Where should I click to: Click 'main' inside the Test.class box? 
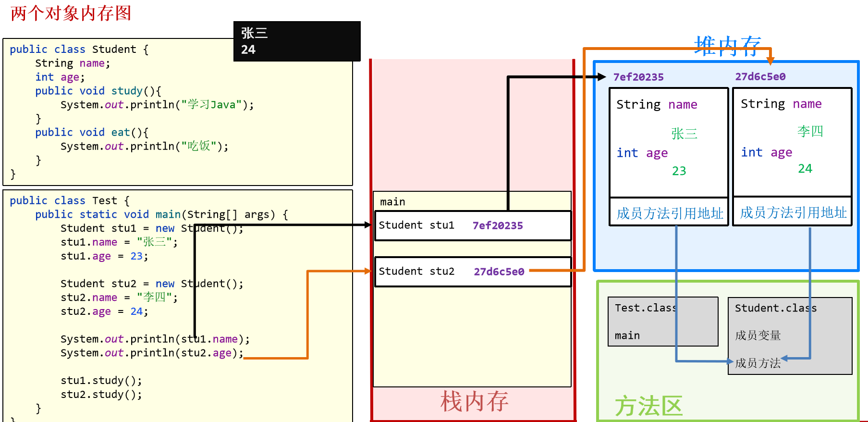point(627,335)
